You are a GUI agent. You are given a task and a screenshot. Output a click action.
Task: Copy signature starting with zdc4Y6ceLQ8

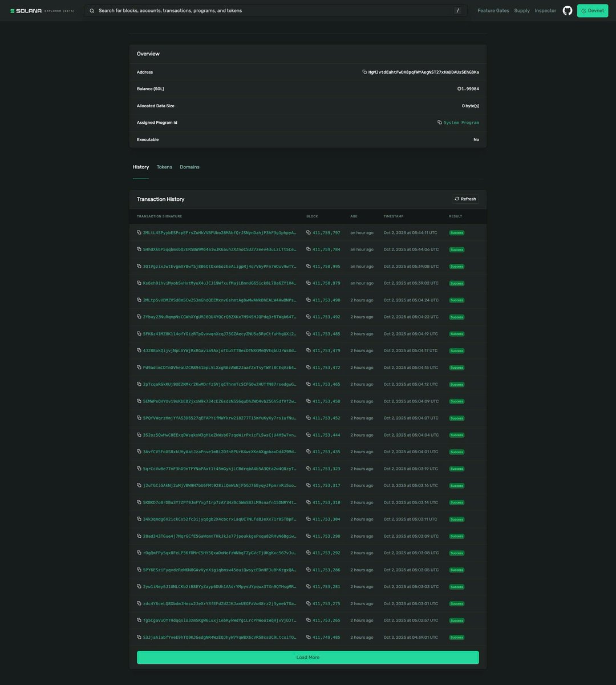point(139,603)
